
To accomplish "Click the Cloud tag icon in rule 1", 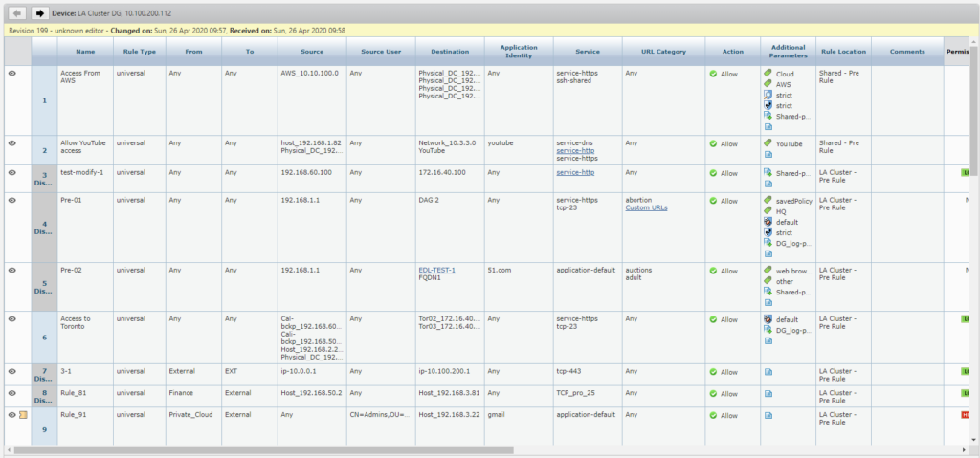I will pyautogui.click(x=768, y=74).
